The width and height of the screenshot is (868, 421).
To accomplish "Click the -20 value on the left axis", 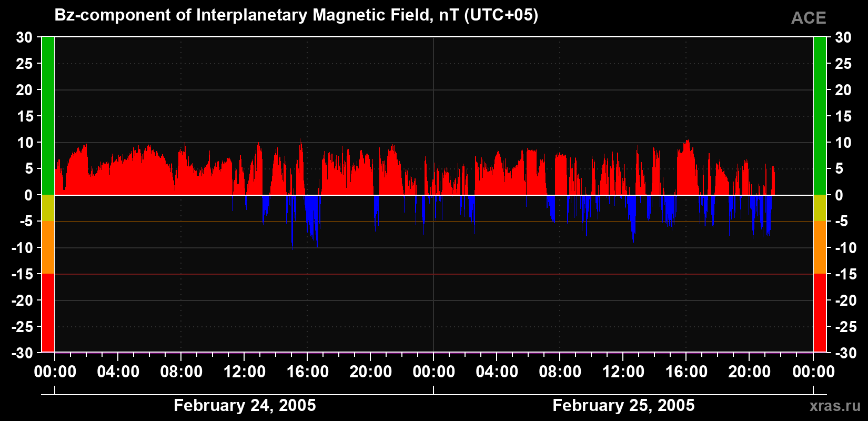I will (22, 300).
